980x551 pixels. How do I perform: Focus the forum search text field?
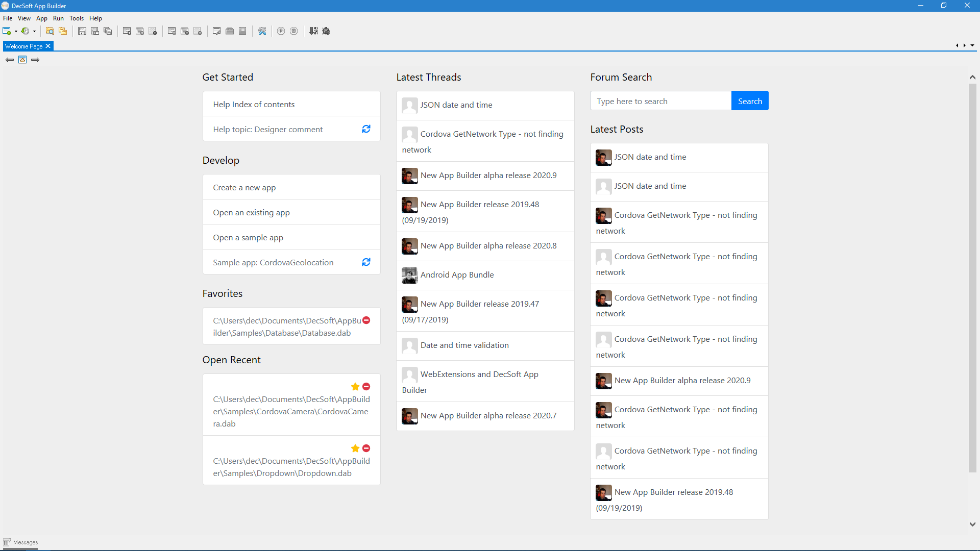[661, 101]
